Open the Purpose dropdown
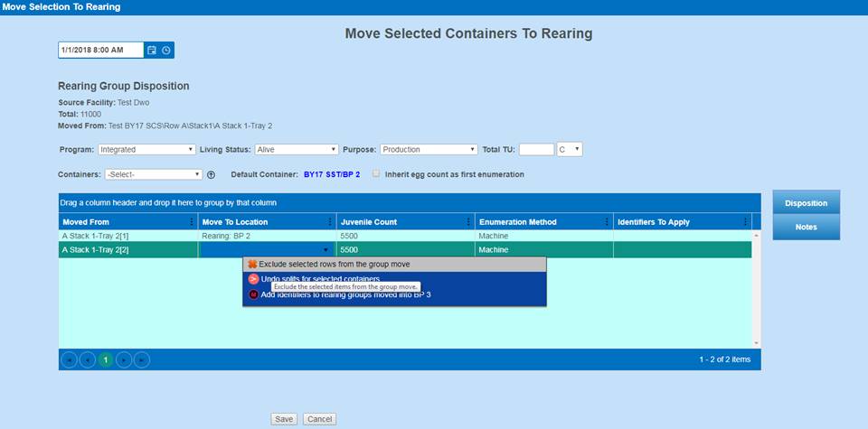 (x=429, y=150)
